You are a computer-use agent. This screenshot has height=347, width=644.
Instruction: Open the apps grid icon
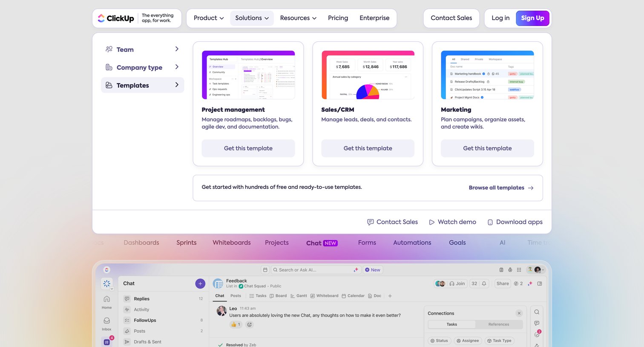coord(519,270)
